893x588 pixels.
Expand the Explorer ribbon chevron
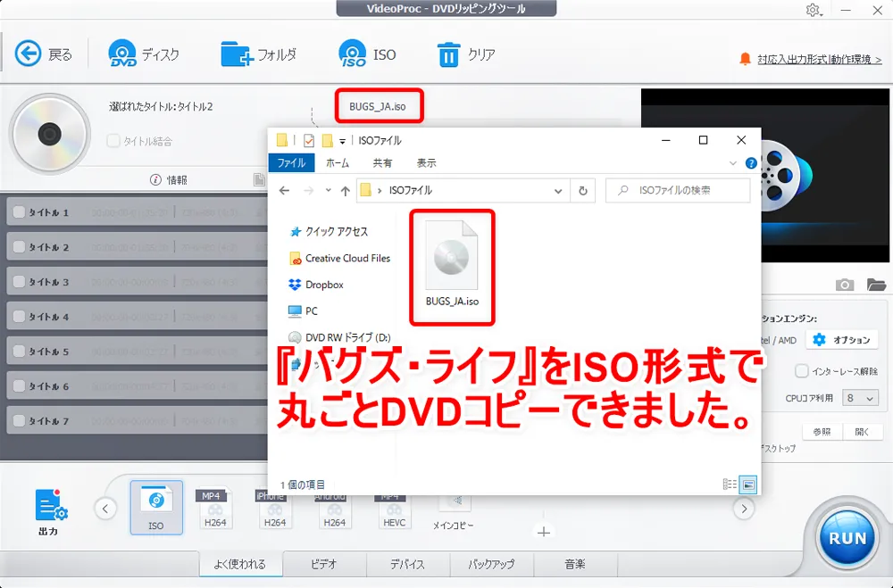pyautogui.click(x=733, y=163)
